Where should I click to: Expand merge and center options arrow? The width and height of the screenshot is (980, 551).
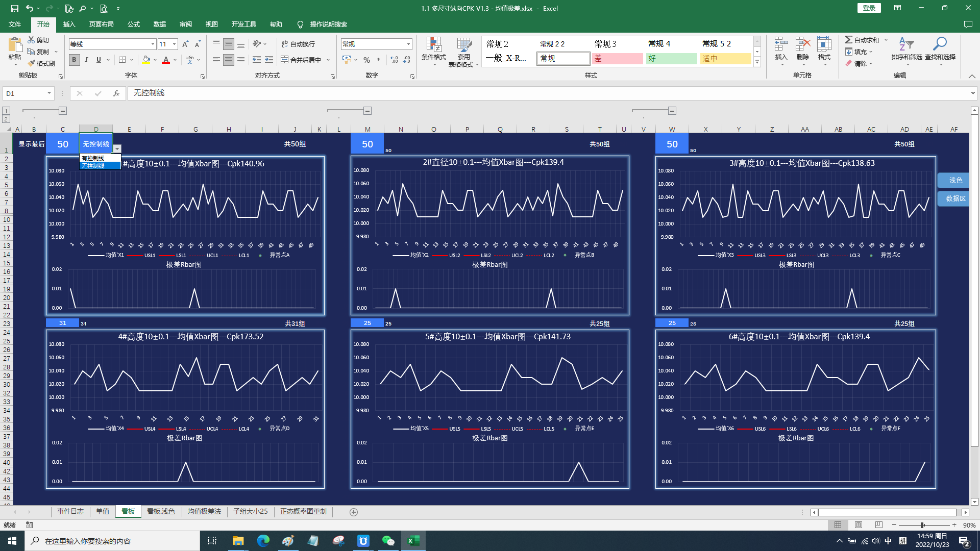(328, 60)
